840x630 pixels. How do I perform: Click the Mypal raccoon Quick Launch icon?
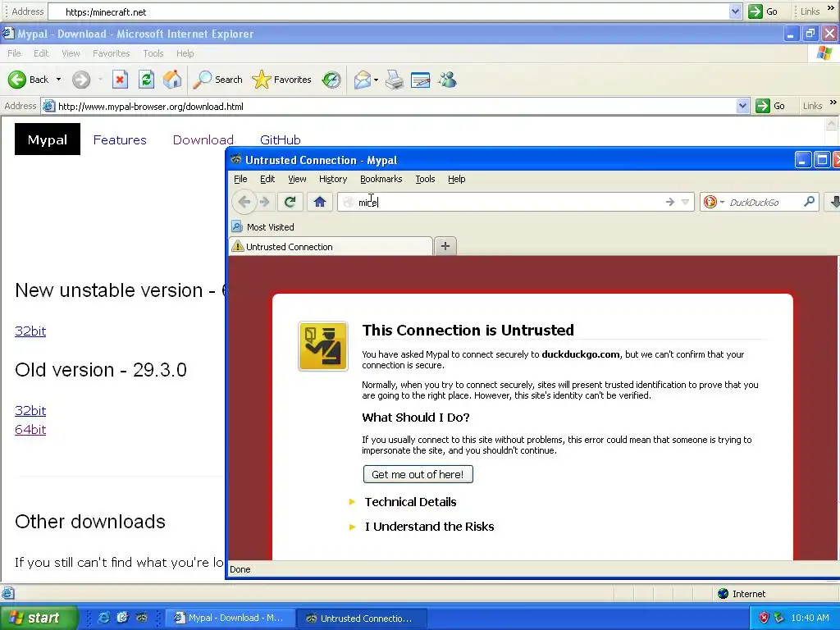coord(141,618)
